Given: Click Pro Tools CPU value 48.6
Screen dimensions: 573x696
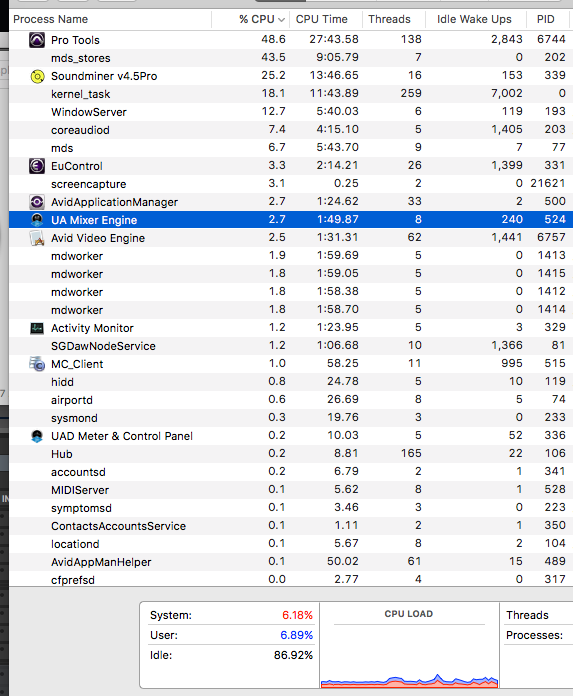Looking at the screenshot, I should [x=273, y=40].
